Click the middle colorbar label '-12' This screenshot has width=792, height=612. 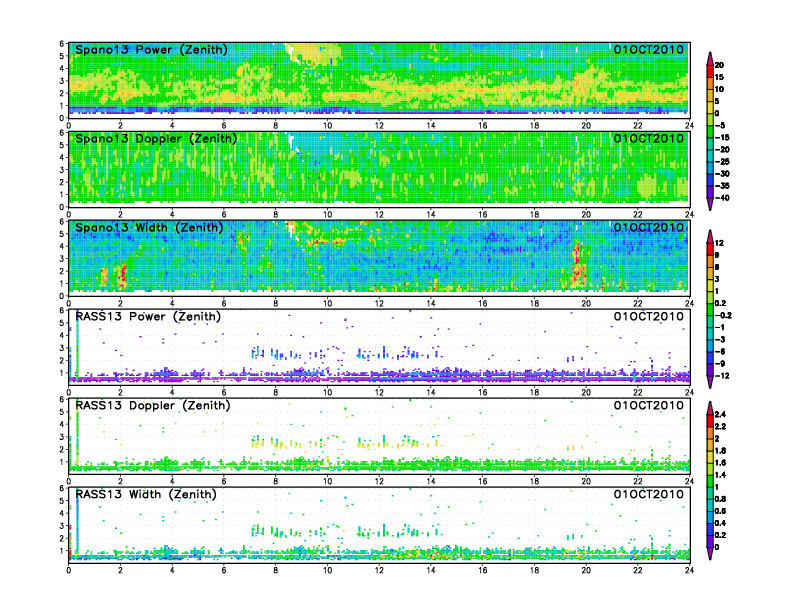point(721,376)
